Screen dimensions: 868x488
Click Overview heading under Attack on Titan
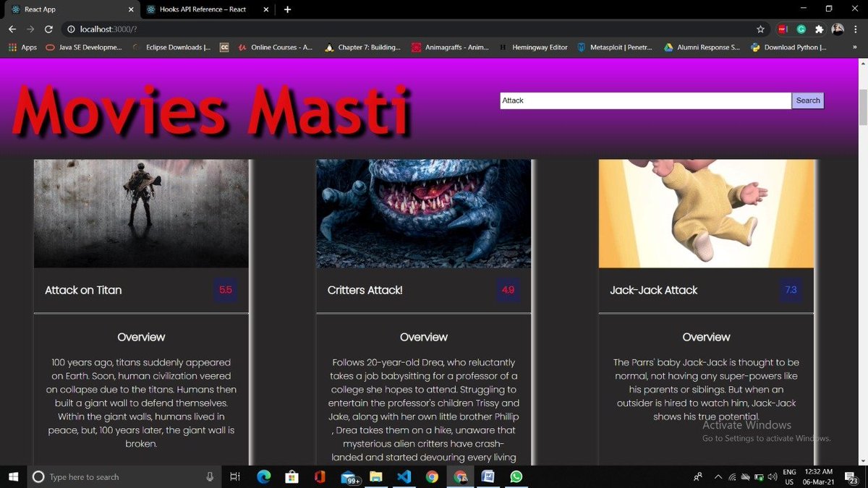tap(141, 337)
